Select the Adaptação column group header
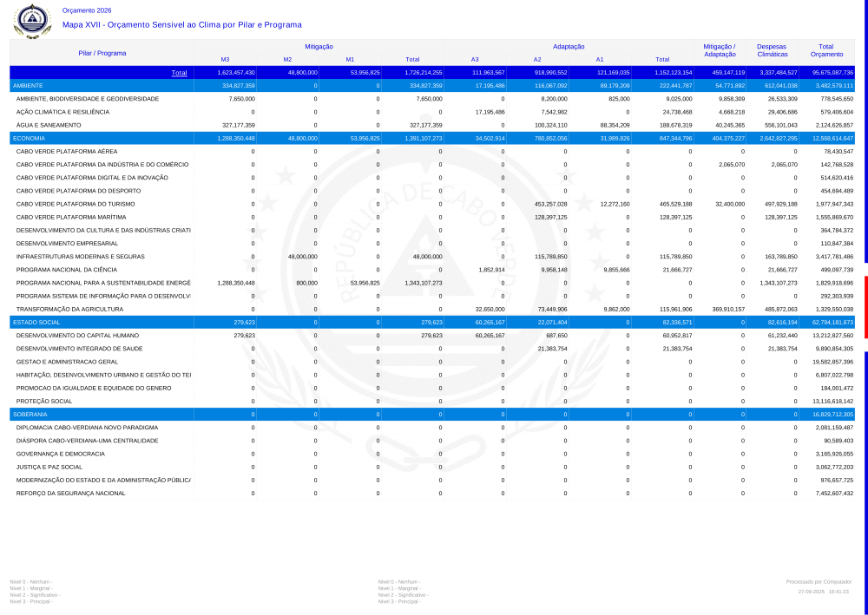Image resolution: width=868 pixels, height=615 pixels. (569, 46)
